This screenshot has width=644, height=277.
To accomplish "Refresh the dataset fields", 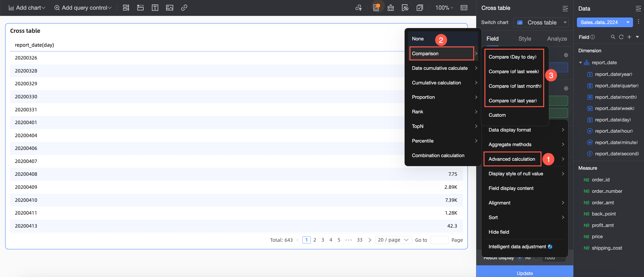I will 621,37.
